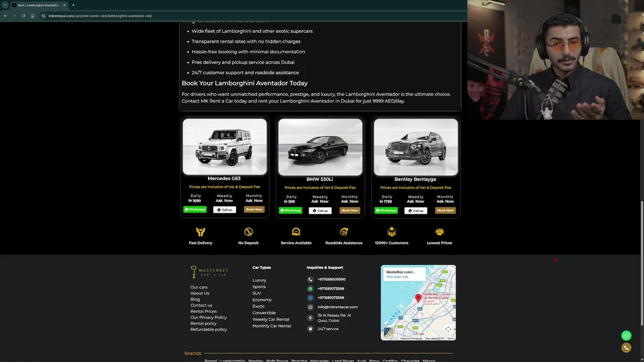The image size is (644, 362).
Task: Book Now the Bentley Bentayga
Action: (x=445, y=211)
